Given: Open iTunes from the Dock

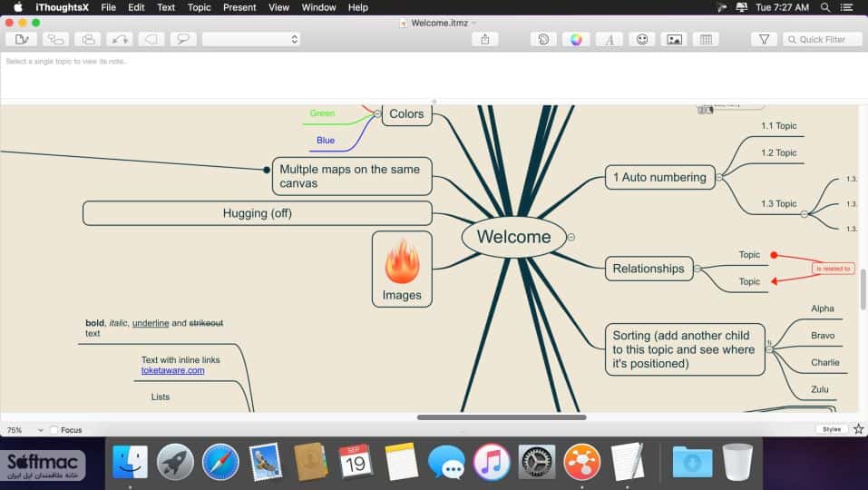Looking at the screenshot, I should pos(492,462).
